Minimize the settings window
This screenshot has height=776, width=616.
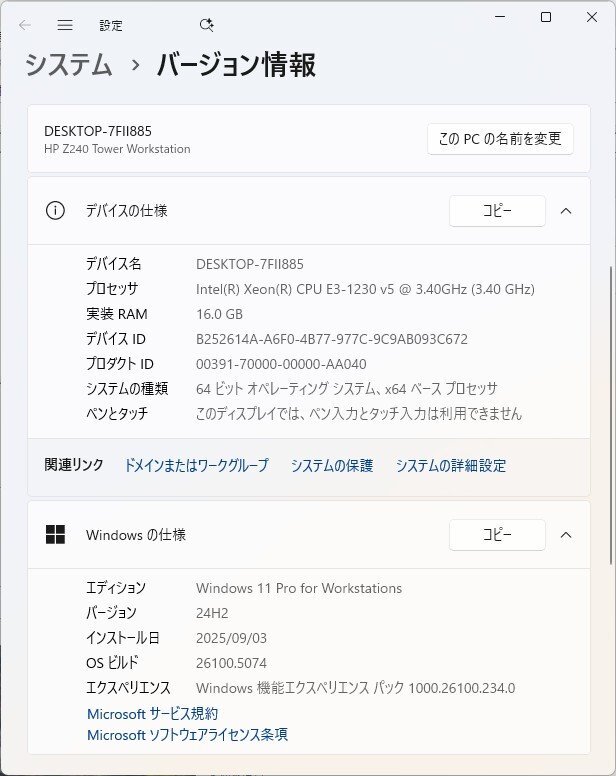tap(500, 17)
